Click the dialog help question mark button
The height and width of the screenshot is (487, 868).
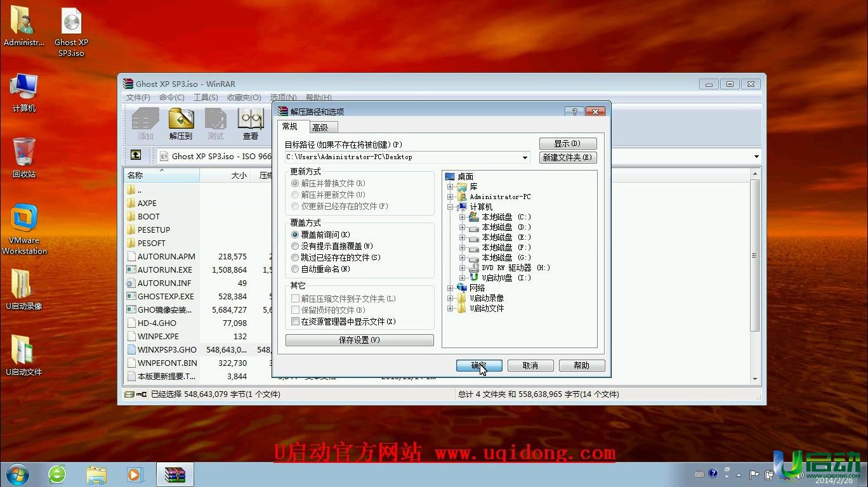point(574,112)
